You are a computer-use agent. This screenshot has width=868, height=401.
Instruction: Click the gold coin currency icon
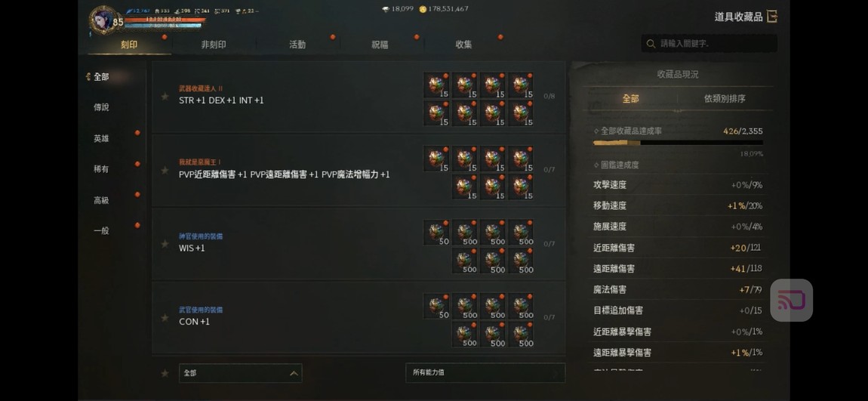423,9
